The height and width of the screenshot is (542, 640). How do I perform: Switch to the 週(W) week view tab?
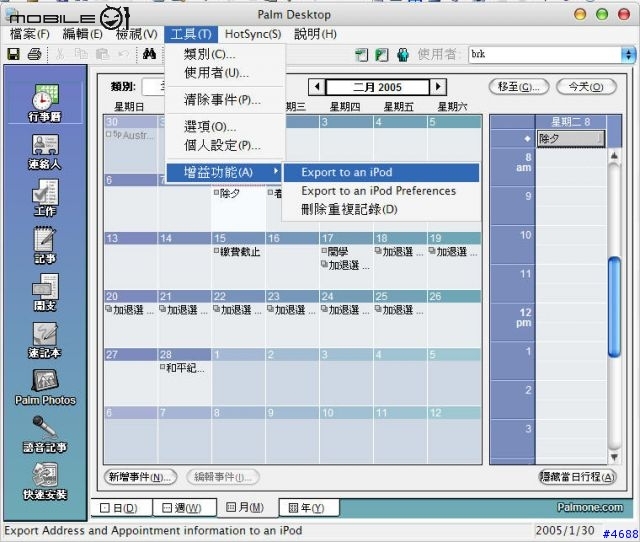(x=184, y=508)
